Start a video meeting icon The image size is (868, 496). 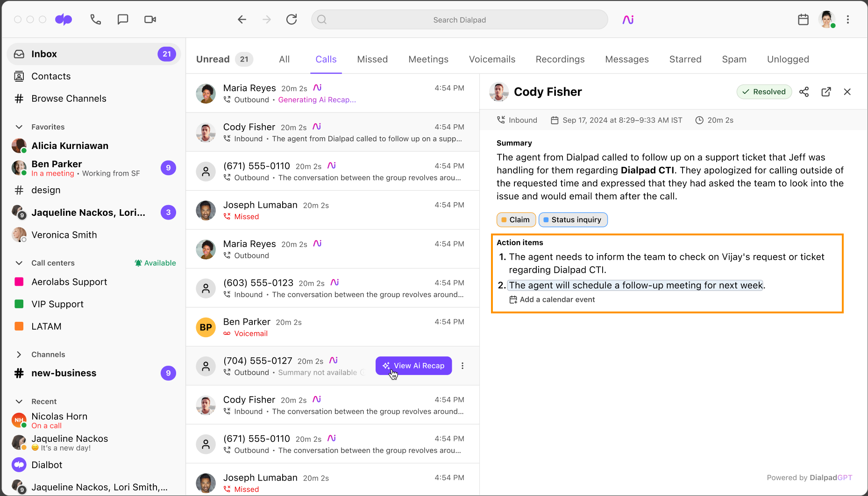click(x=150, y=20)
